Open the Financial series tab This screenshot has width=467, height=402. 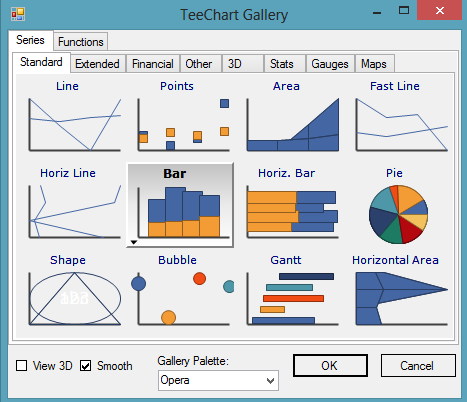(153, 64)
